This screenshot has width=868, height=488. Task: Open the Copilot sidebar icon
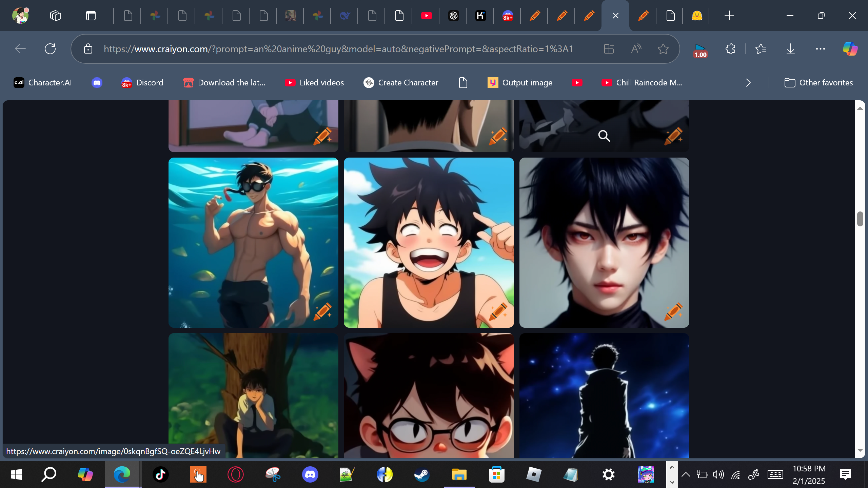pos(850,49)
